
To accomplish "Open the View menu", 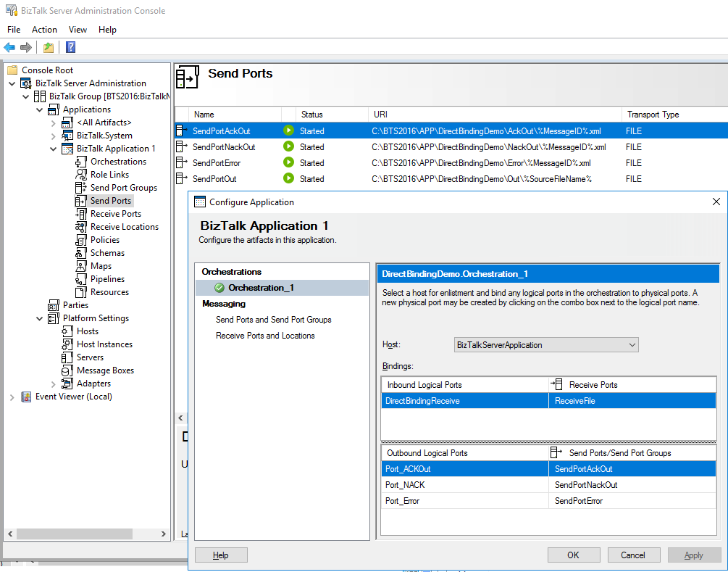I will 78,29.
